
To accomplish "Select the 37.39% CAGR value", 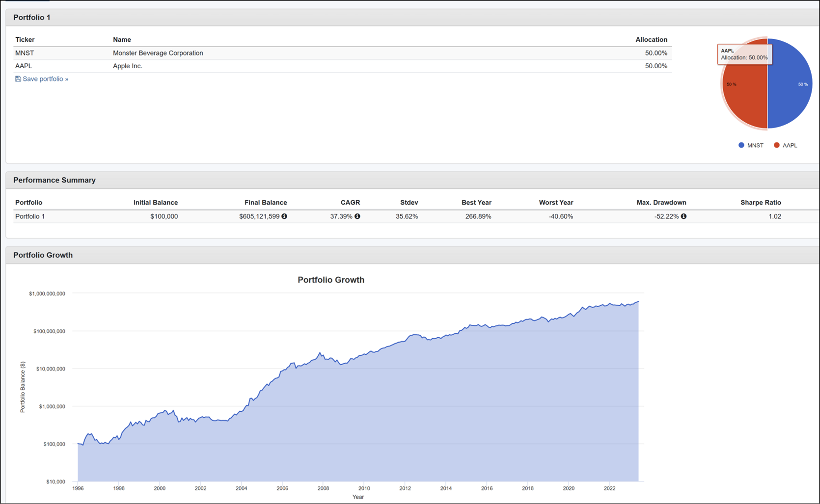I will click(x=341, y=216).
